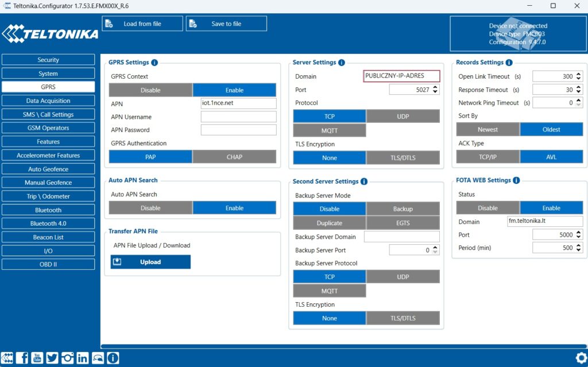This screenshot has width=588, height=367.
Task: Show Records Settings info tooltip icon
Action: 509,63
